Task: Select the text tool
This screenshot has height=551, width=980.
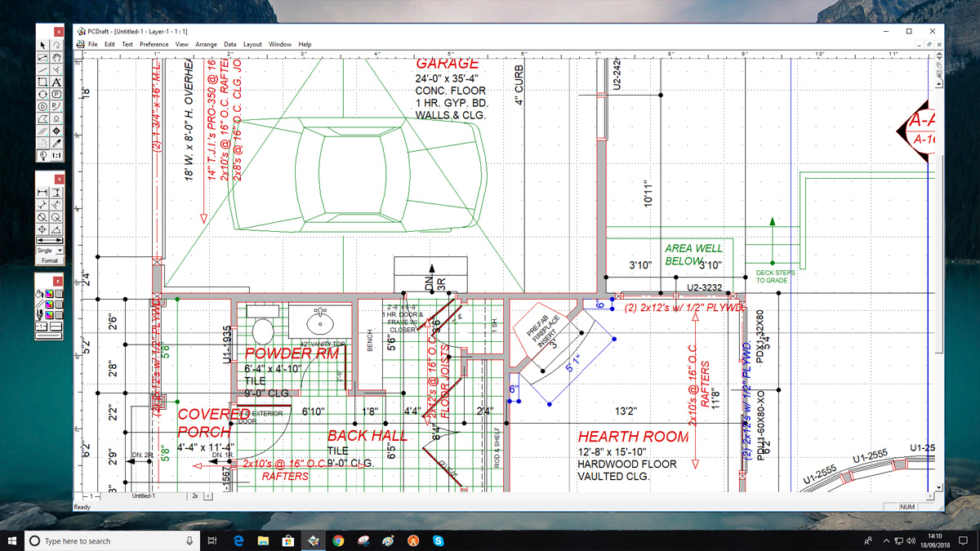Action: pos(56,82)
